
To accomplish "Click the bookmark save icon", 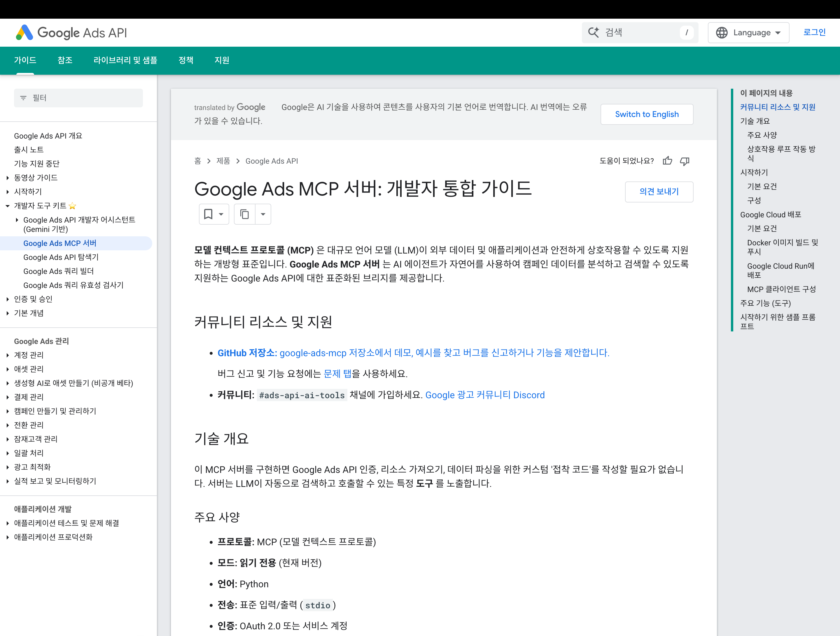I will pos(208,214).
